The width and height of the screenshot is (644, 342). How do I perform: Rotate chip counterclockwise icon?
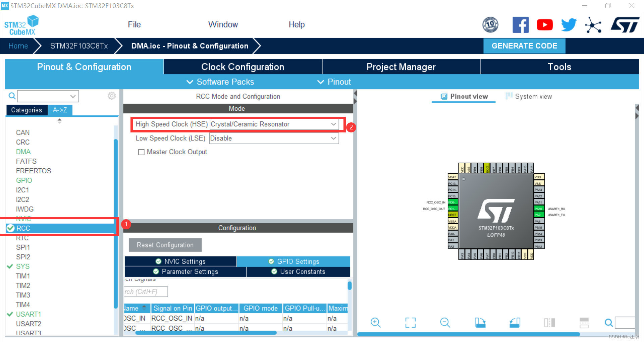[x=515, y=323]
